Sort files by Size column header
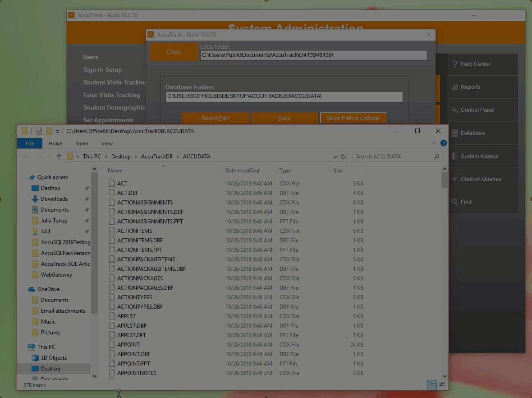Viewport: 532px width, 398px height. tap(338, 171)
